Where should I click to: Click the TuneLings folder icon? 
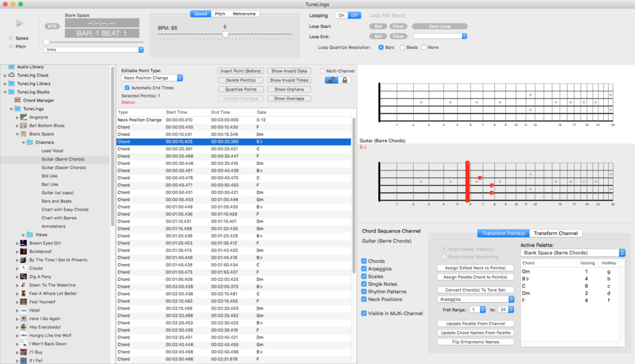coord(17,109)
